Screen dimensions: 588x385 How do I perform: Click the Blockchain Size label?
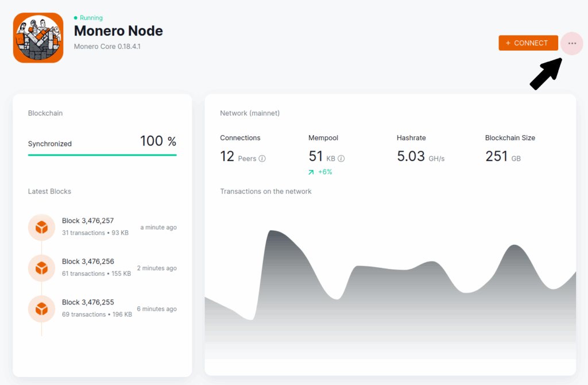(x=510, y=138)
